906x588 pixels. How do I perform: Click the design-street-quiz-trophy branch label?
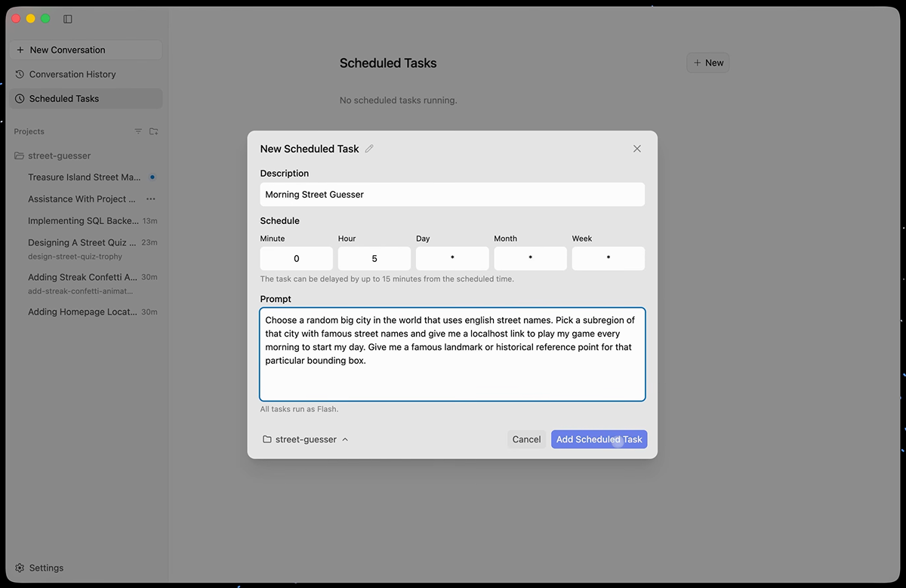75,257
